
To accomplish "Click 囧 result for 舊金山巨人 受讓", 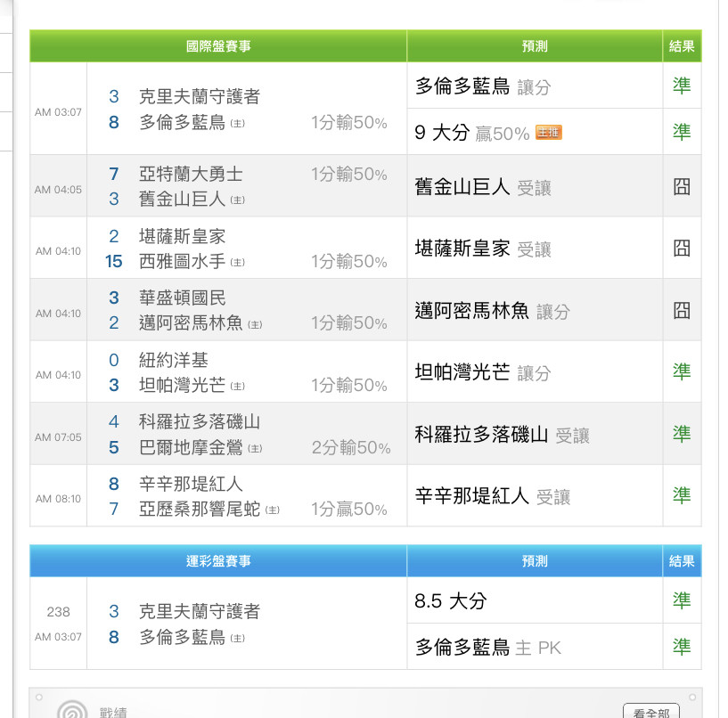I will [x=682, y=186].
